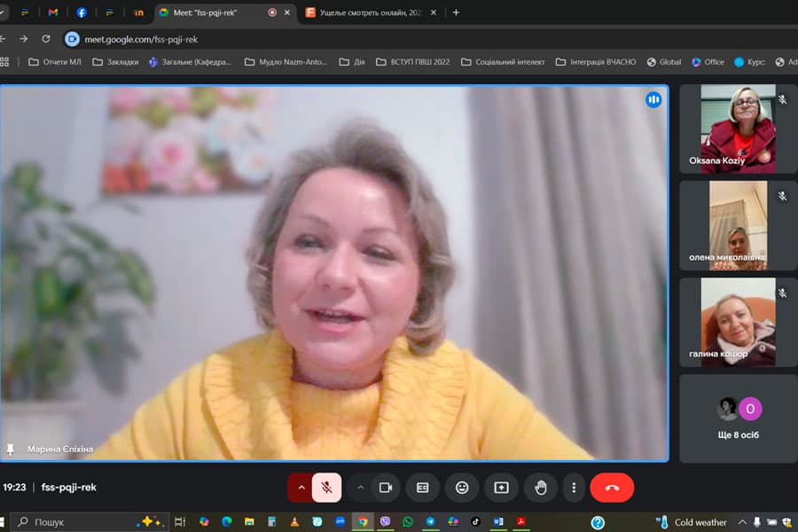This screenshot has width=798, height=532.
Task: Open VLC media player from taskbar
Action: click(294, 522)
